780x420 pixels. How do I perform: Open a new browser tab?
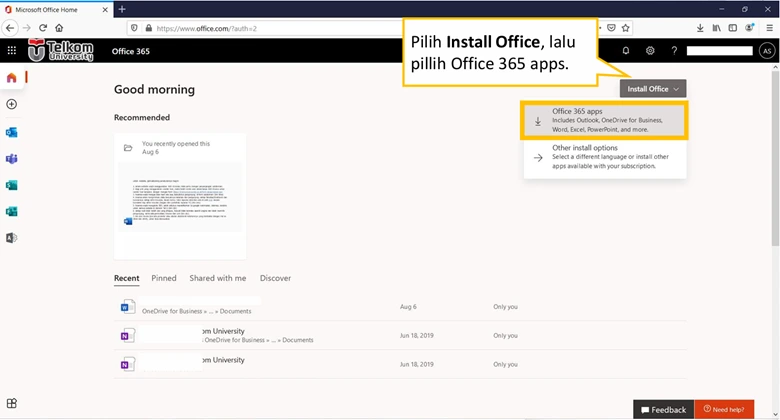tap(122, 9)
